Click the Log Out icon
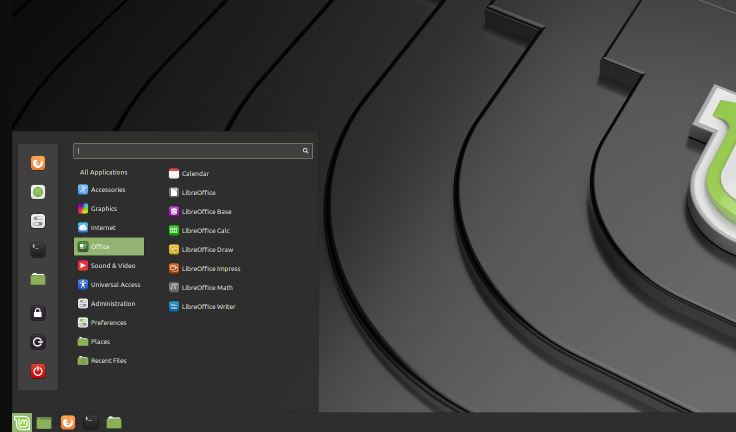736x432 pixels. click(38, 342)
